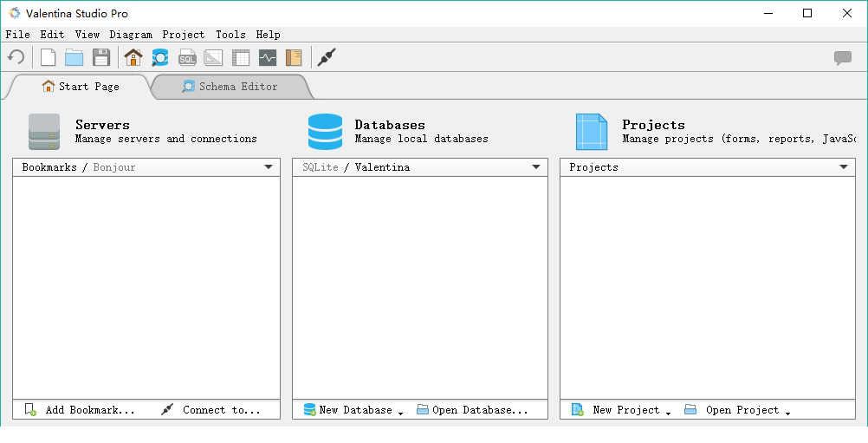This screenshot has height=443, width=868.
Task: Click the speech bubble icon at right
Action: click(842, 58)
